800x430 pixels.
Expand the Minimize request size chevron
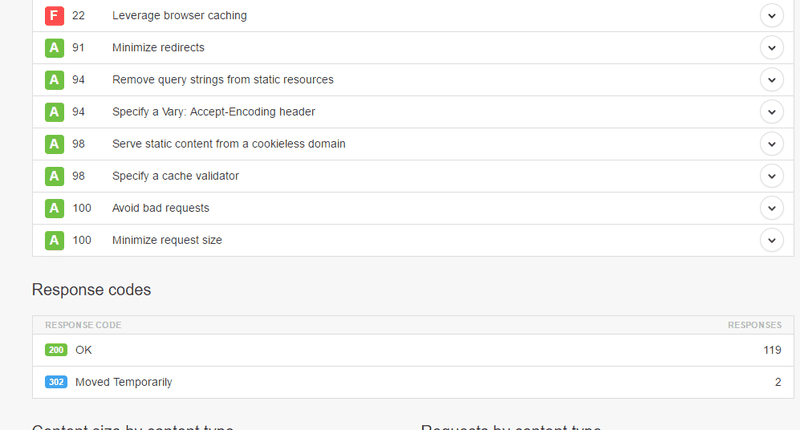[x=771, y=240]
